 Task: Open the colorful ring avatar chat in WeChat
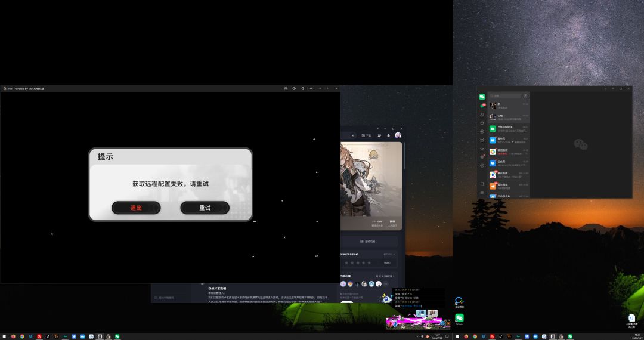509,152
